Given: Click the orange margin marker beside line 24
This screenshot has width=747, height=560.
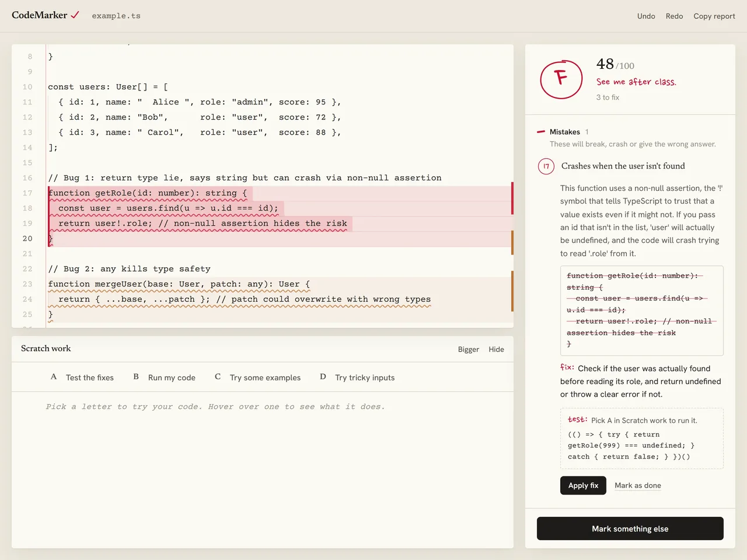Looking at the screenshot, I should click(x=512, y=291).
